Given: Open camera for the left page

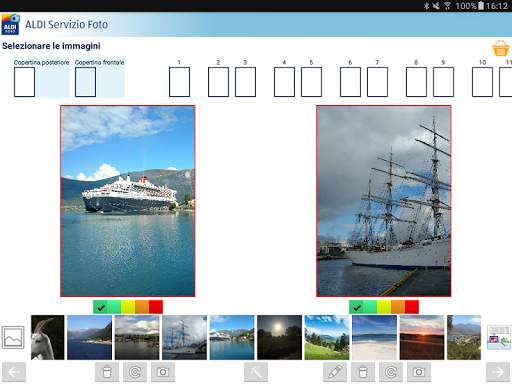Looking at the screenshot, I should (x=163, y=372).
